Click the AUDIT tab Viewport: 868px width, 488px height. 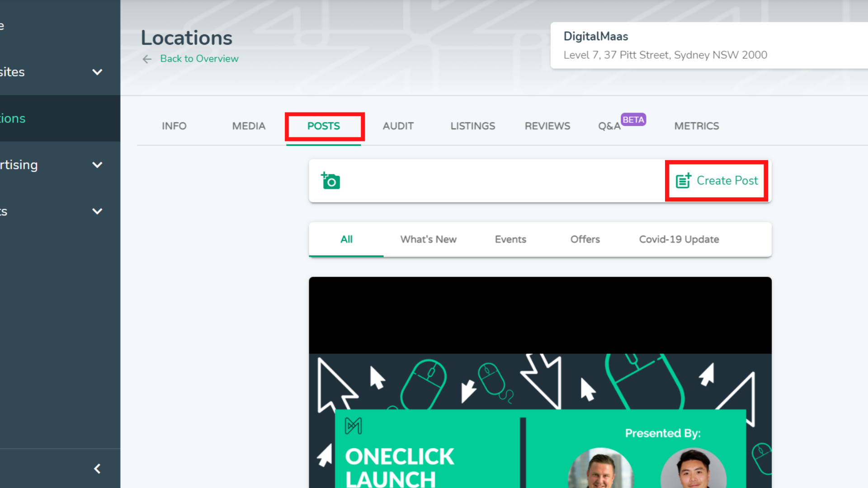click(398, 126)
